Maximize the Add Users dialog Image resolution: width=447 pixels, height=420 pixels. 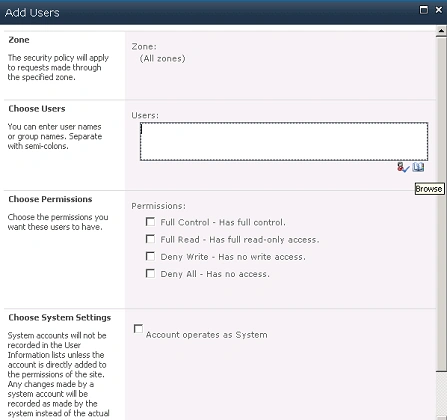423,10
